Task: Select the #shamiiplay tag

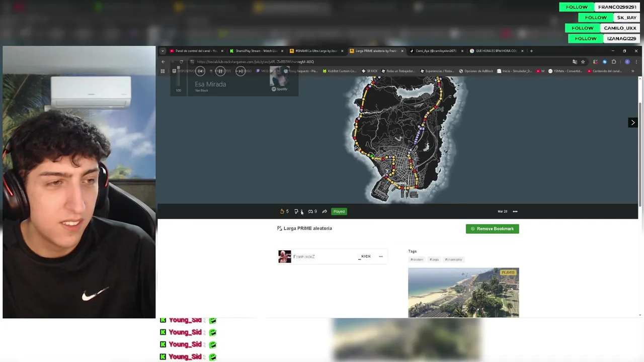Action: [454, 259]
